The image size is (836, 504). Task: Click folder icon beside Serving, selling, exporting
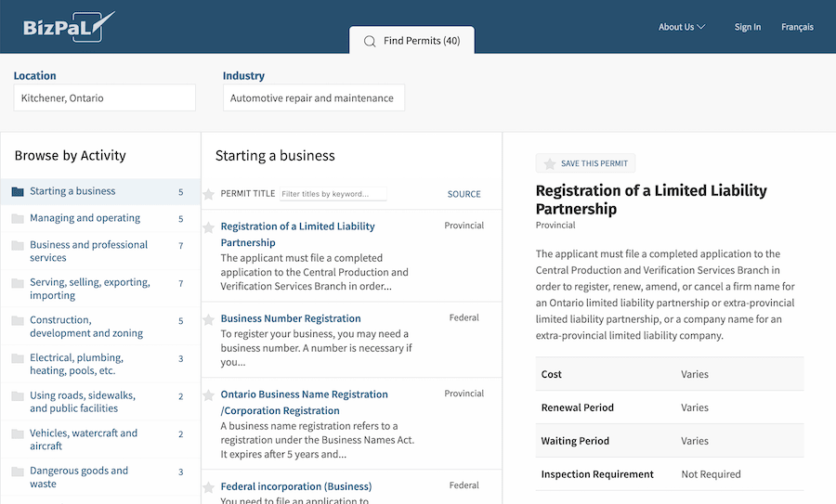(18, 283)
